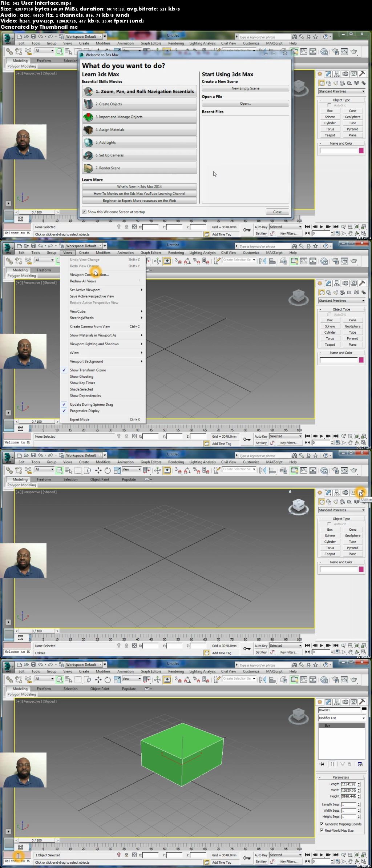Screen dimensions: 372x868
Task: Click Show End Result toggle under modifier stack
Action: point(332,764)
